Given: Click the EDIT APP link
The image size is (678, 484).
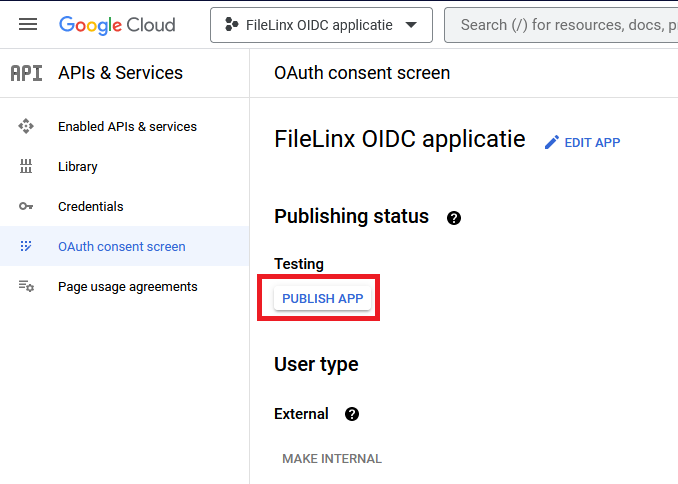Looking at the screenshot, I should [x=582, y=142].
